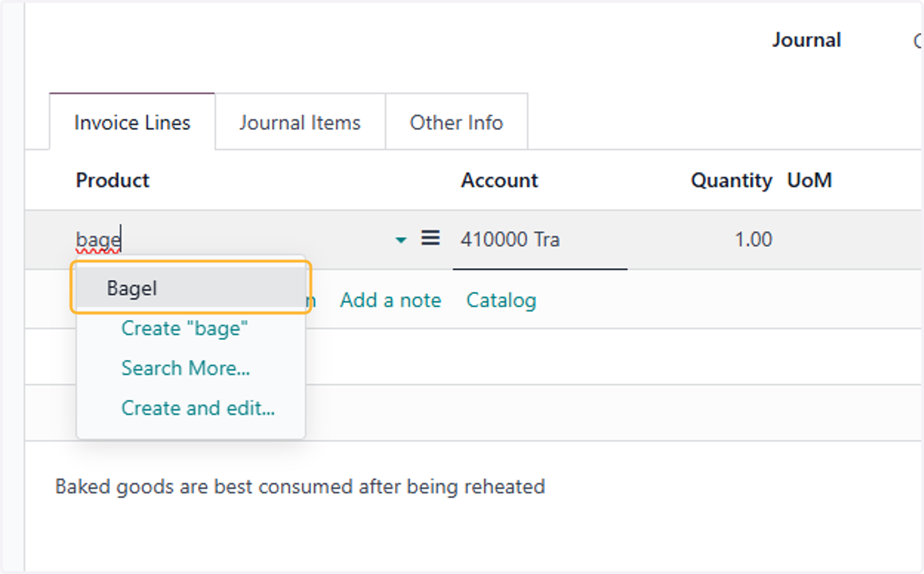Click the Account column header
The height and width of the screenshot is (574, 924).
(x=500, y=180)
